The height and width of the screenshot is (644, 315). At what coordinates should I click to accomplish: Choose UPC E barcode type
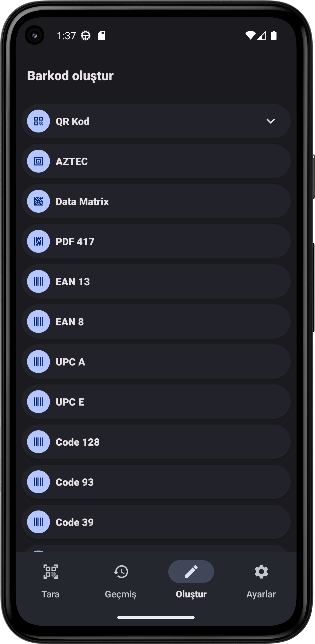[156, 402]
